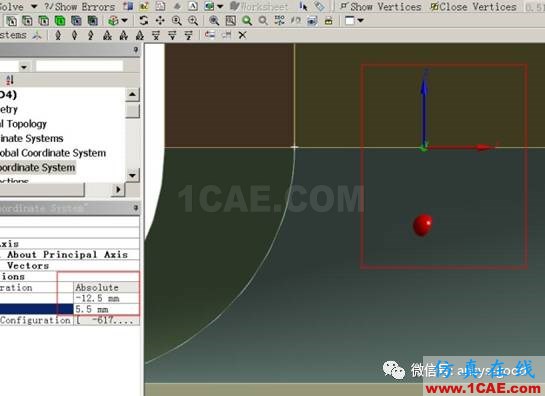Viewport: 545px width, 396px height.
Task: Open the Outline filter dropdown
Action: click(24, 66)
